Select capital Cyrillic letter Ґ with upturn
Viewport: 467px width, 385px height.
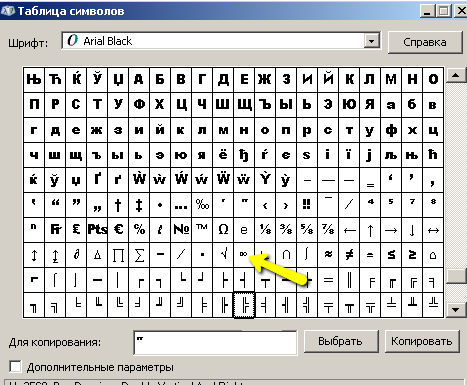pos(97,180)
